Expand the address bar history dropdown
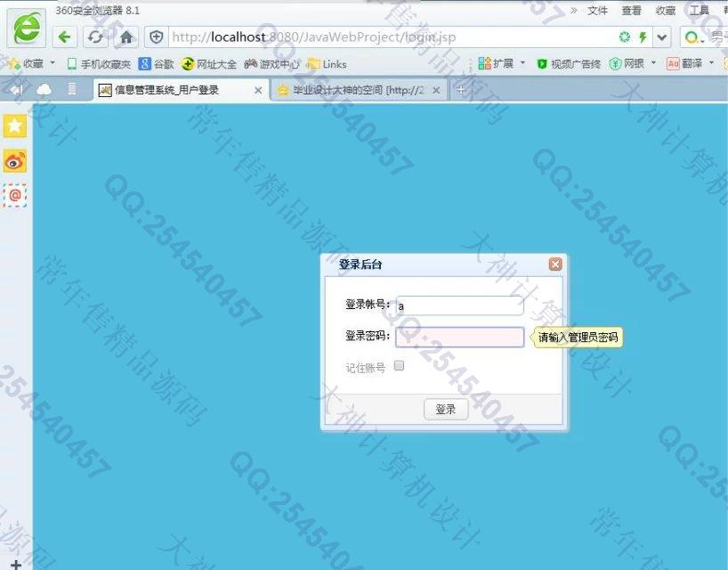The image size is (728, 570). tap(662, 37)
